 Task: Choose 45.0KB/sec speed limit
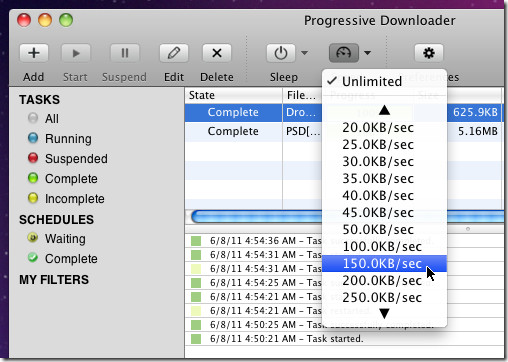(x=384, y=213)
